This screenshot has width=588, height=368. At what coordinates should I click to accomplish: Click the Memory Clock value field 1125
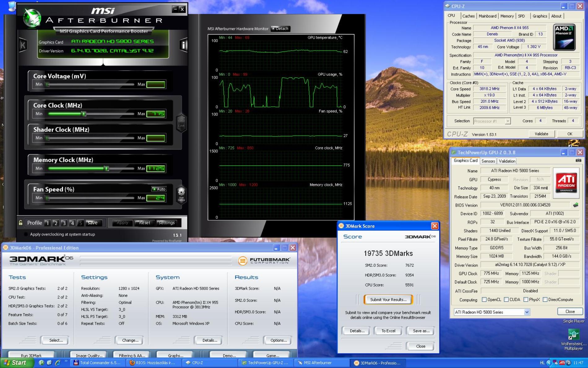(156, 169)
